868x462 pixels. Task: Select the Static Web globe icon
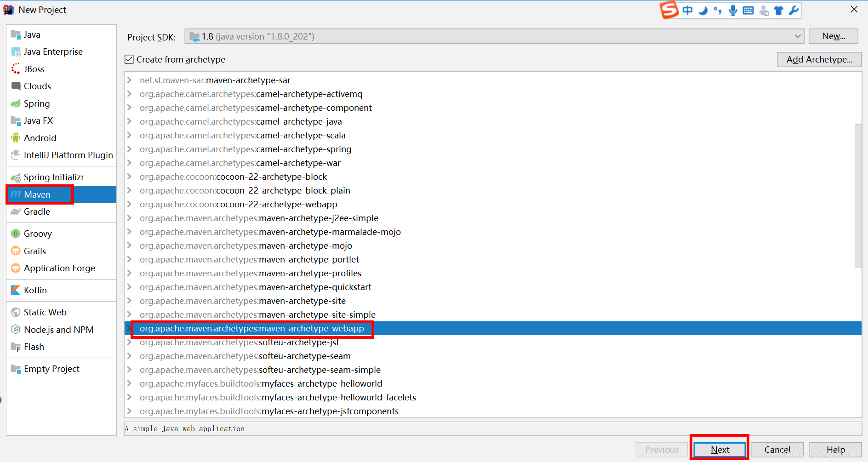[x=16, y=312]
